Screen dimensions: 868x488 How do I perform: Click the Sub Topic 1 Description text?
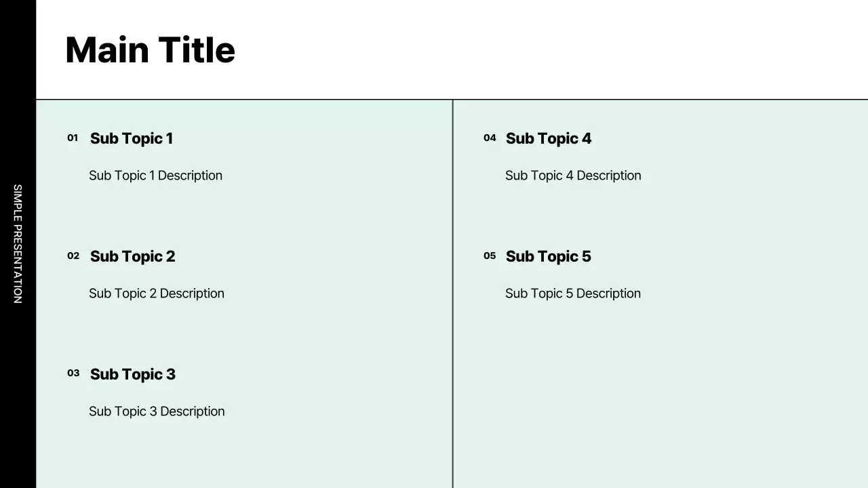point(155,176)
